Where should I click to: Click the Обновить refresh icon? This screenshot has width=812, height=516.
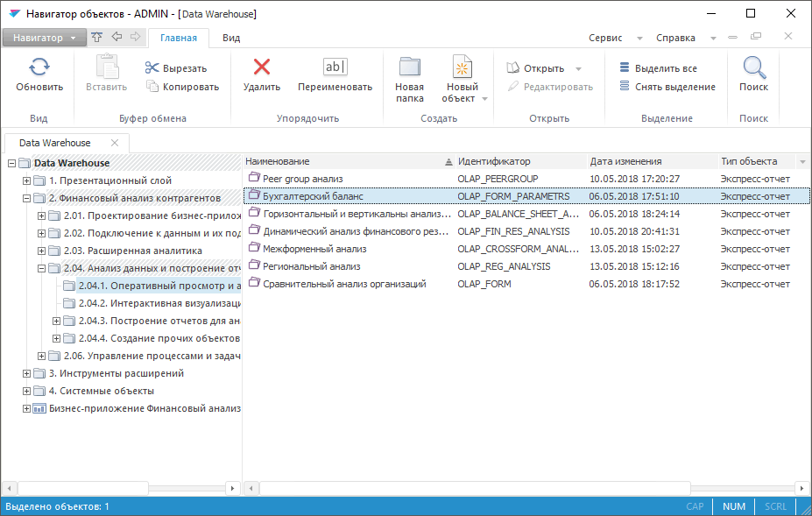(39, 67)
